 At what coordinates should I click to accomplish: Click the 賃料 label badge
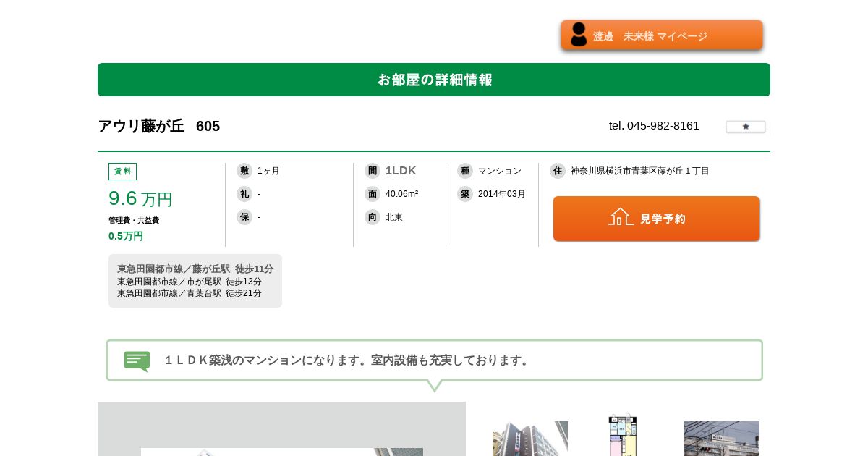122,172
